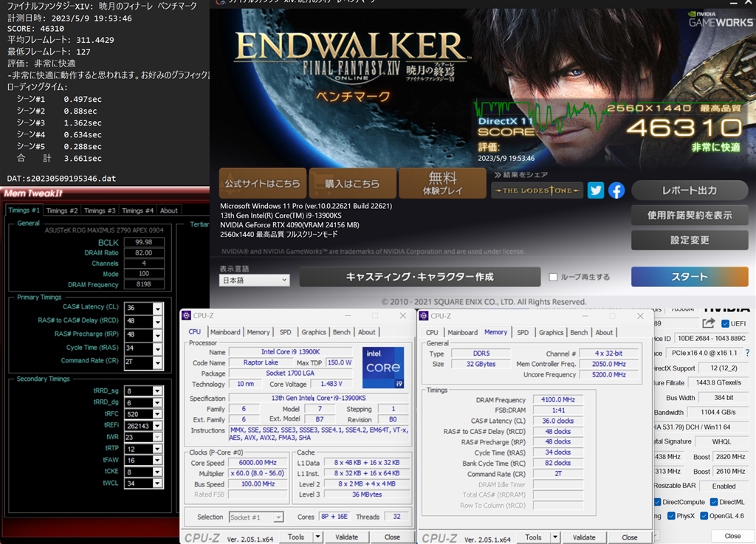This screenshot has width=756, height=544.
Task: Select Mainboard tab in left CPU-Z window
Action: [225, 332]
